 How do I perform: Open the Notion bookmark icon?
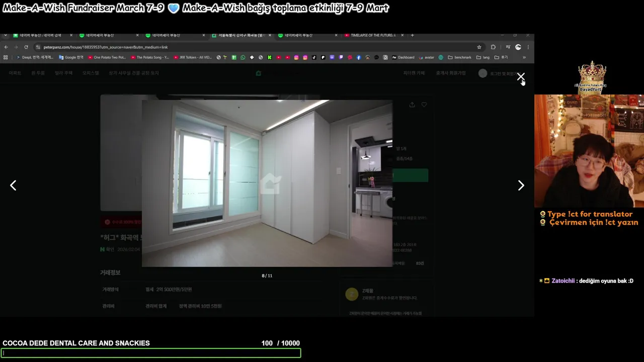point(385,57)
